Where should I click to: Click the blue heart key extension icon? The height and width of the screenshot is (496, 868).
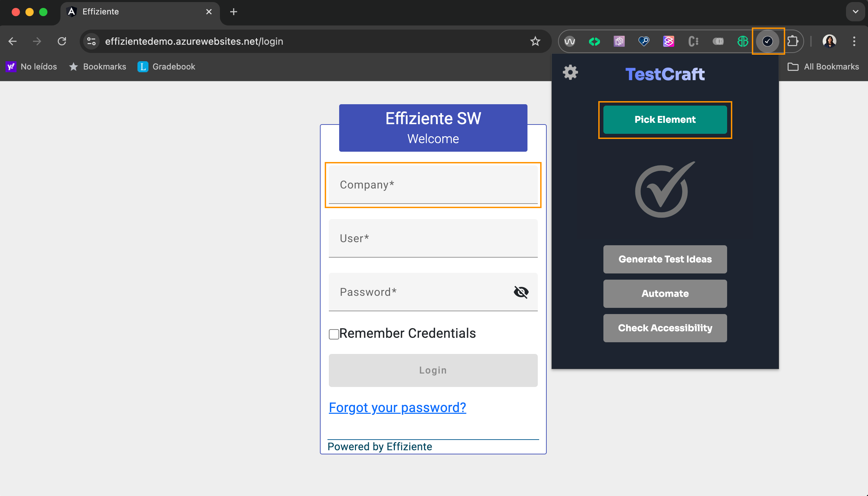coord(644,41)
